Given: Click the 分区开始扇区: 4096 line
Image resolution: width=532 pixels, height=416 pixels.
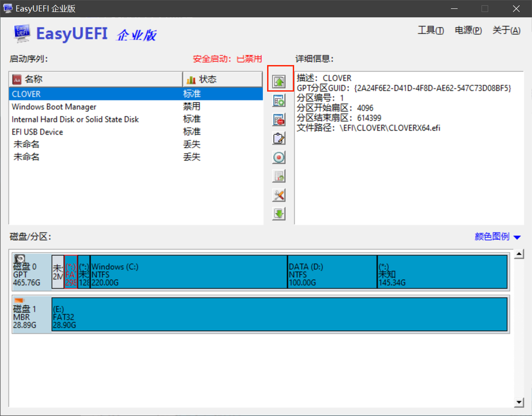Looking at the screenshot, I should tap(335, 108).
